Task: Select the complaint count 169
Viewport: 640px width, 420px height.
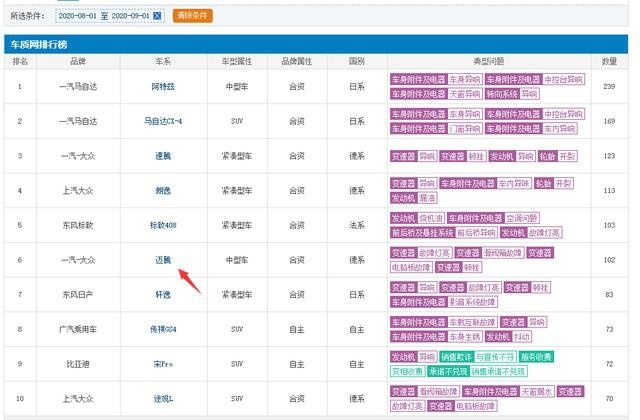Action: (x=609, y=121)
